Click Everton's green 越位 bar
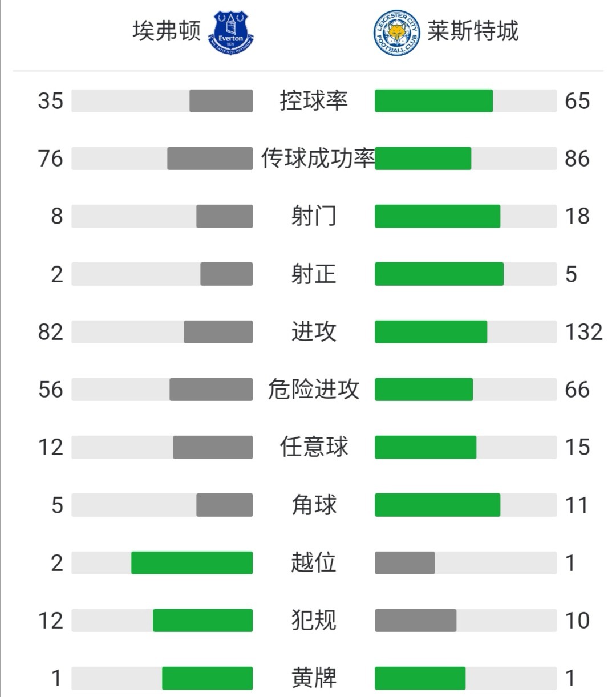616x697 pixels. (192, 562)
